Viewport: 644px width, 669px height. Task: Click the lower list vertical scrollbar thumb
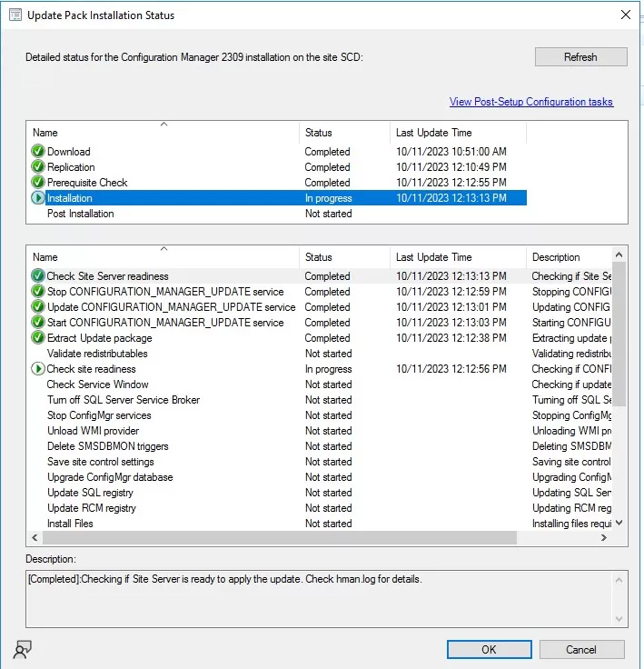coord(619,334)
